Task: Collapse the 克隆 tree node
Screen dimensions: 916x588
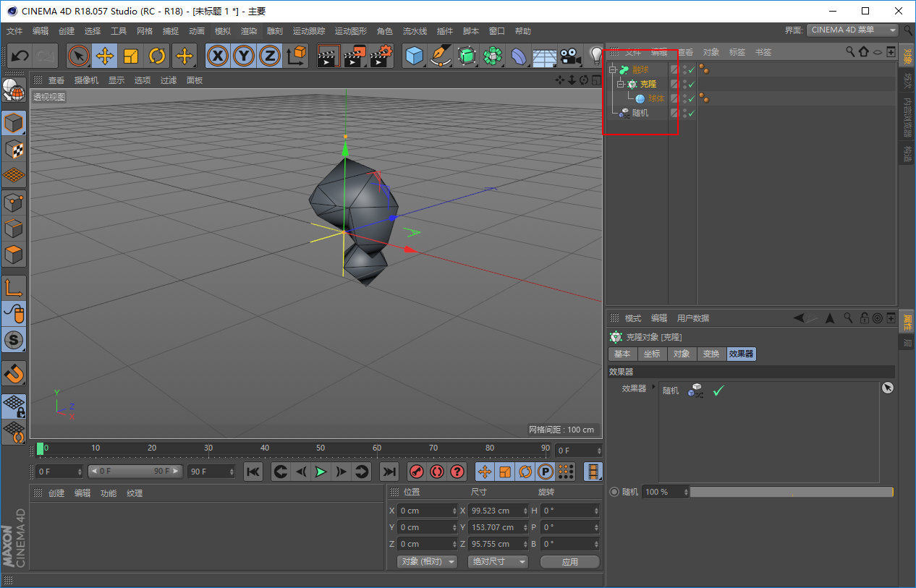Action: tap(620, 85)
